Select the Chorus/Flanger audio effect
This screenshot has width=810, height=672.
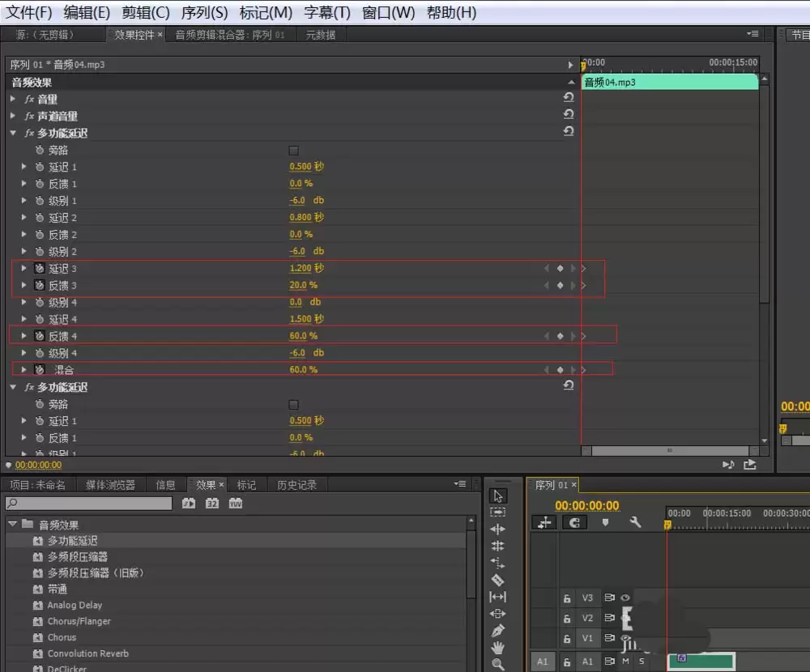point(79,621)
